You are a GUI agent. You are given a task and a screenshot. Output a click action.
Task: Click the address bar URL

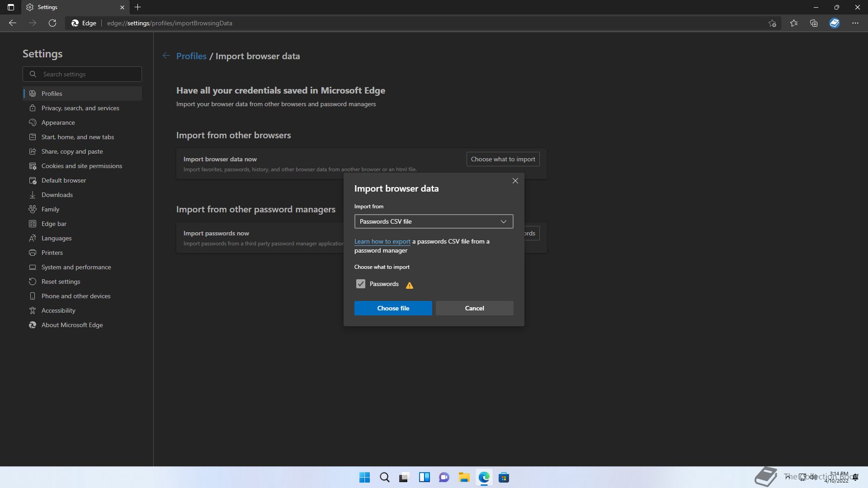click(x=170, y=23)
